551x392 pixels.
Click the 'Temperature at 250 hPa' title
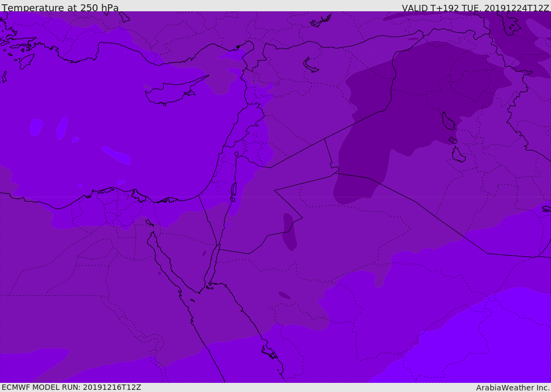60,8
